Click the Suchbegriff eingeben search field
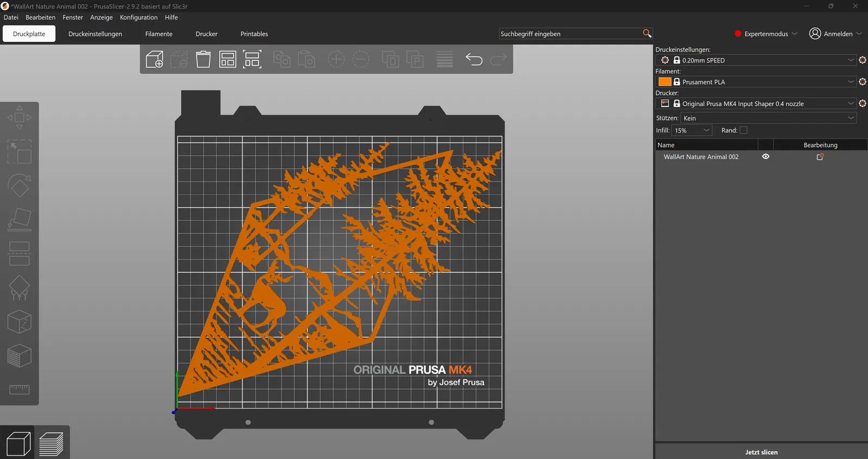 (x=570, y=34)
